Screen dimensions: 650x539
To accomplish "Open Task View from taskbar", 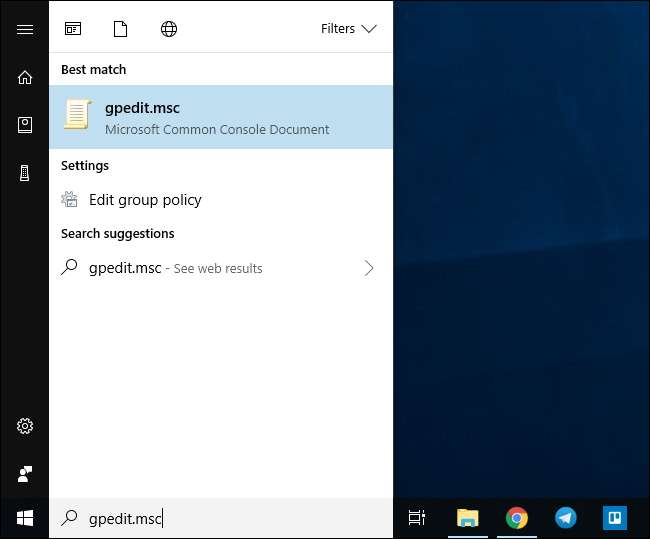I will point(417,518).
